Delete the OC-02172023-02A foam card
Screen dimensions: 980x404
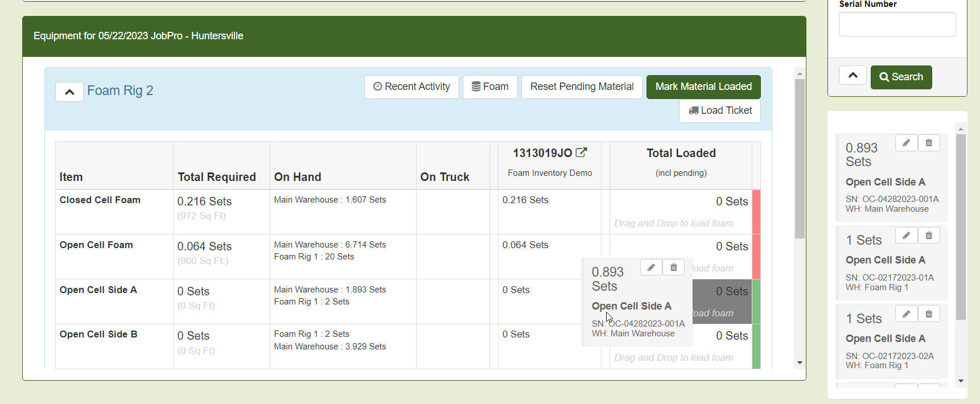click(x=929, y=314)
